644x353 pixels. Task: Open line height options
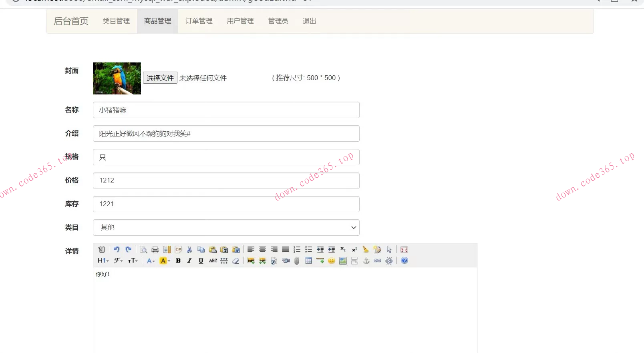pos(224,261)
